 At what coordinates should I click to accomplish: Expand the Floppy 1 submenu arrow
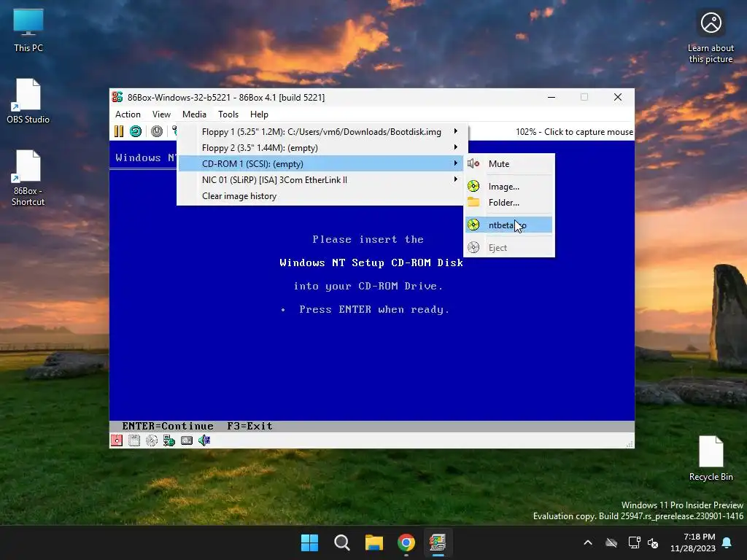pos(455,131)
